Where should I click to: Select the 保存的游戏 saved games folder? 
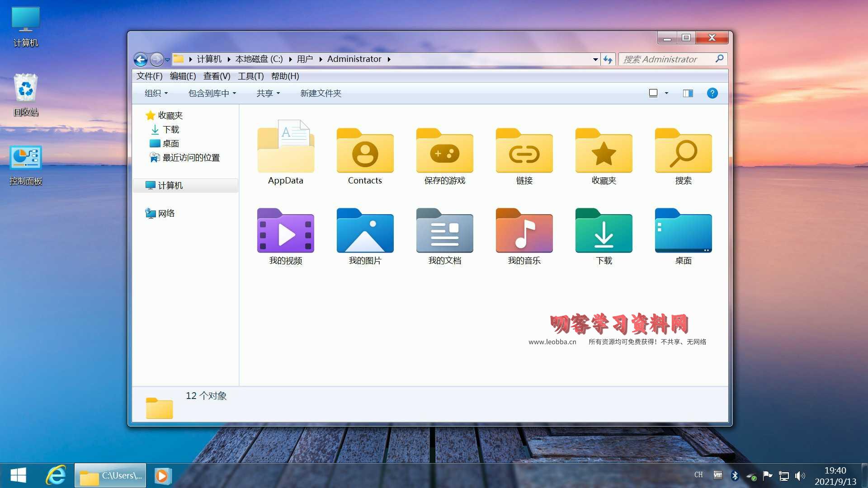pos(444,151)
